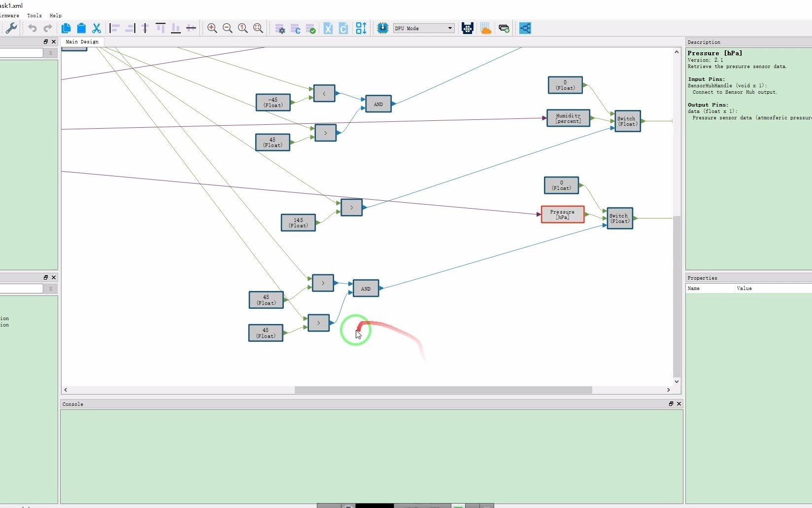Open the Firmware menu
The image size is (812, 508).
pos(9,15)
